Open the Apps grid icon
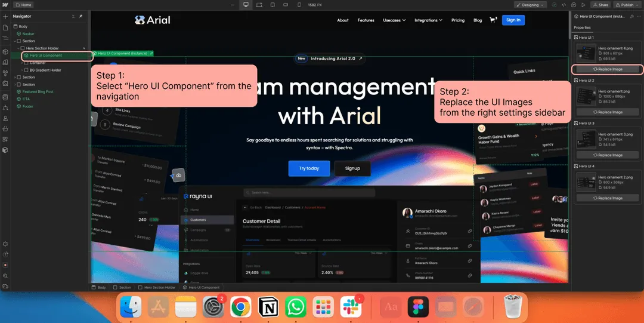The height and width of the screenshot is (323, 644). (x=5, y=139)
